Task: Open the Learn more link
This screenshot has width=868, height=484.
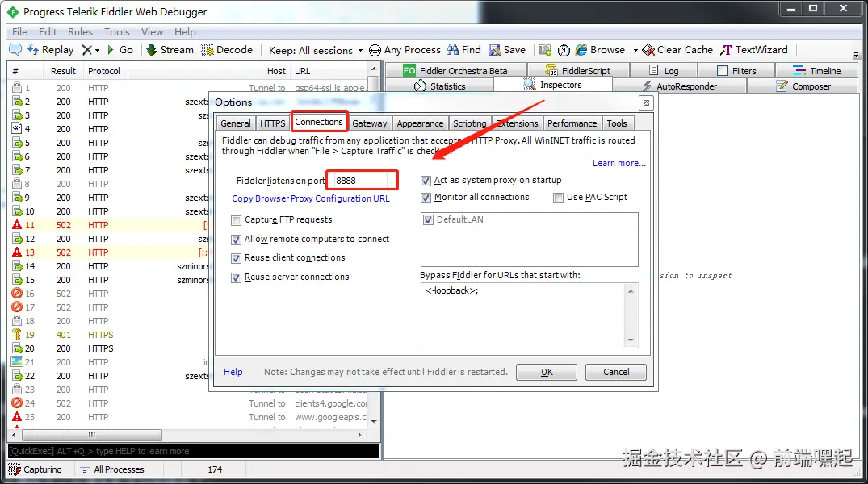Action: pyautogui.click(x=619, y=163)
